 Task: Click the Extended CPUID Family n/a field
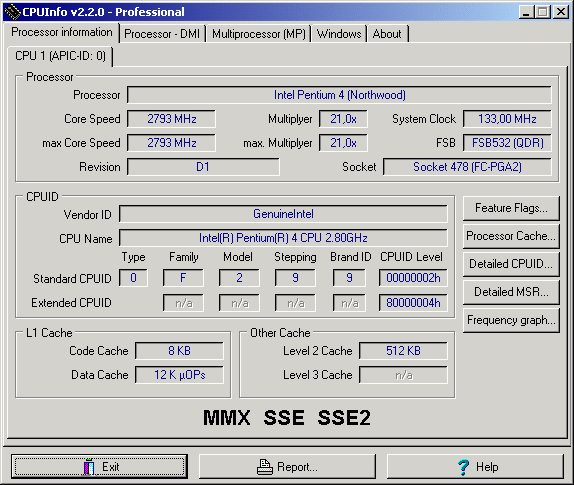[x=183, y=303]
